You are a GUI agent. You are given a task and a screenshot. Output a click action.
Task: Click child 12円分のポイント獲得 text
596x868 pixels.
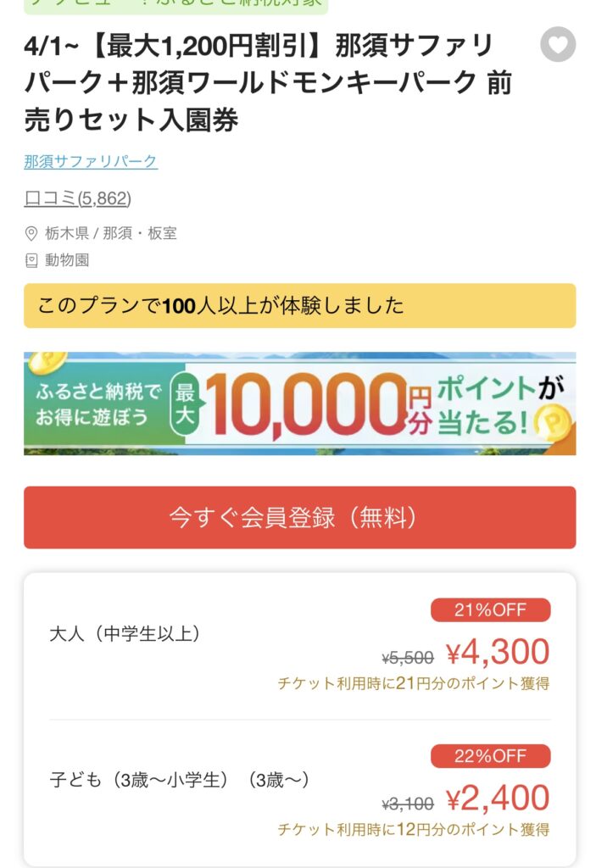point(413,829)
